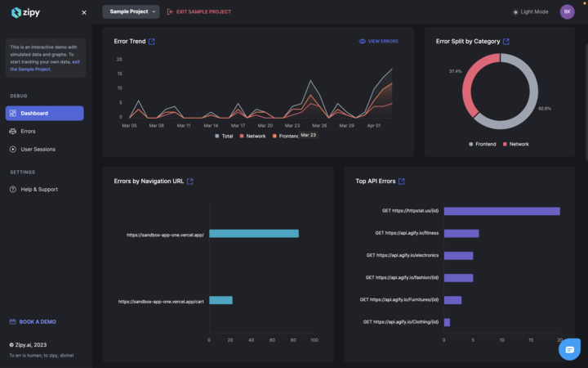Open the Error Split by Category link icon
Screen dimensions: 588x368
click(506, 41)
